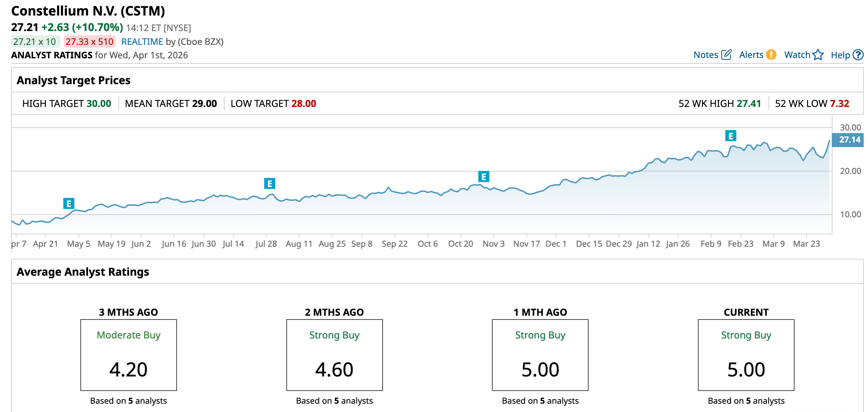
Task: Click the Help text link
Action: point(840,55)
